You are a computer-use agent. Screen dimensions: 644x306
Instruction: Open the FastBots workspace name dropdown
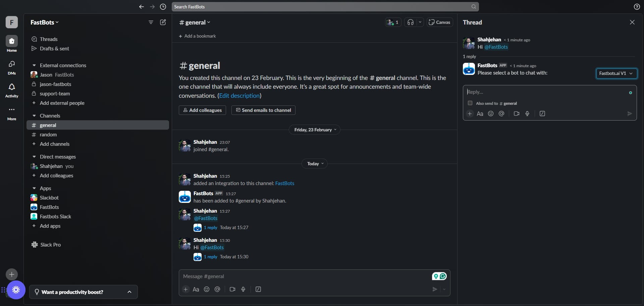click(45, 22)
